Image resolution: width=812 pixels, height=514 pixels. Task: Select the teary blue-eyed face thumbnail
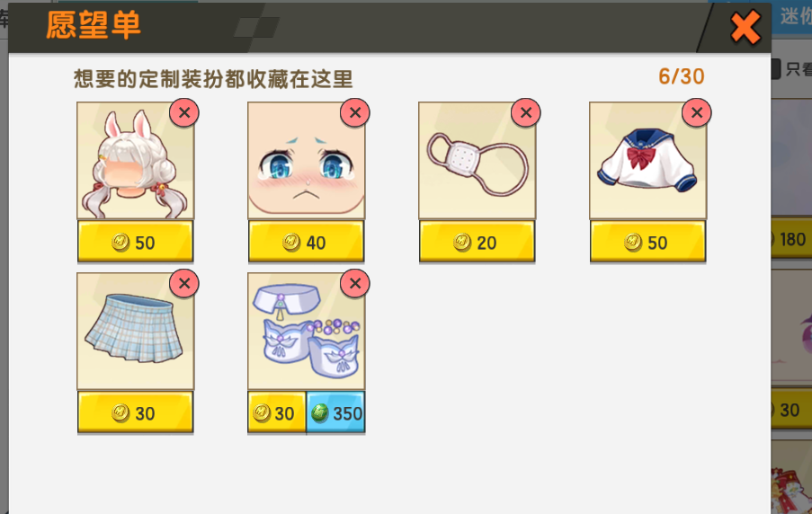[x=306, y=161]
